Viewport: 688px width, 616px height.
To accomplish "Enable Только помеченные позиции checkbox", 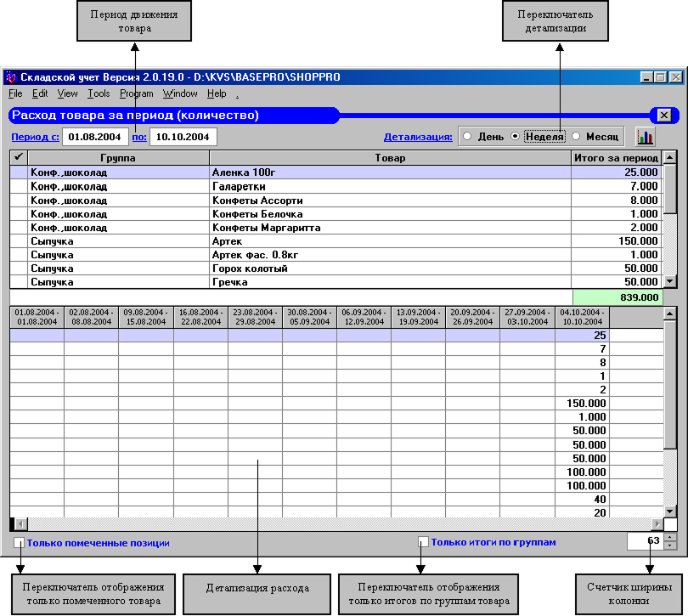I will click(x=19, y=543).
